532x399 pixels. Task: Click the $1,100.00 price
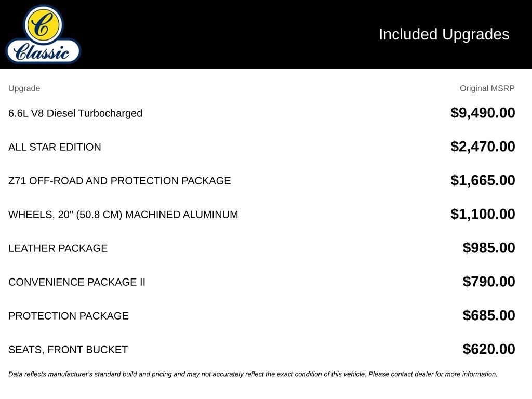483,214
